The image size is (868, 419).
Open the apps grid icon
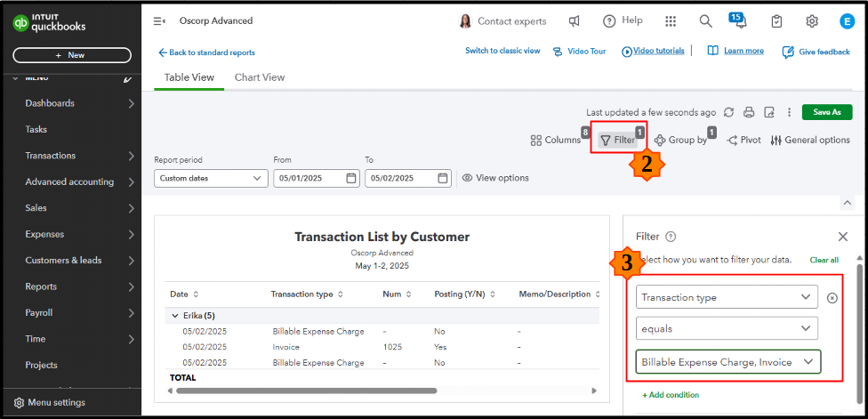click(x=671, y=21)
